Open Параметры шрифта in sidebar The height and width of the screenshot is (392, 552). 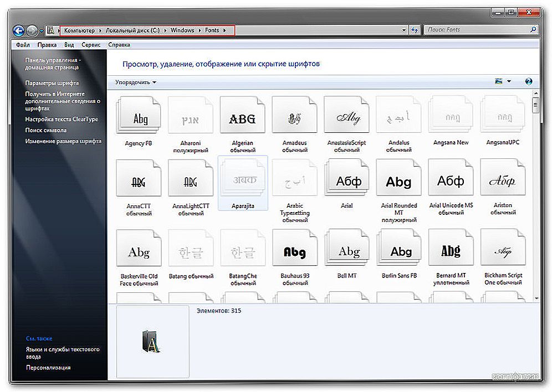(x=52, y=83)
